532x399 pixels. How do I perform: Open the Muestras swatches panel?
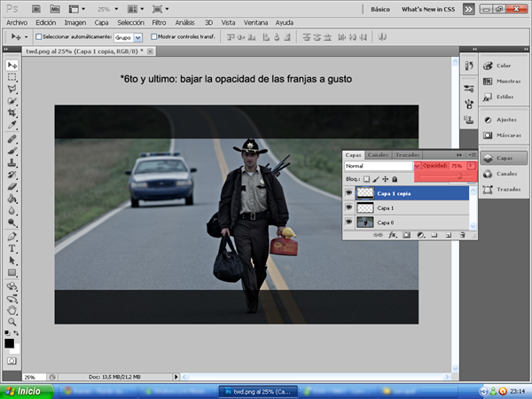[x=504, y=81]
